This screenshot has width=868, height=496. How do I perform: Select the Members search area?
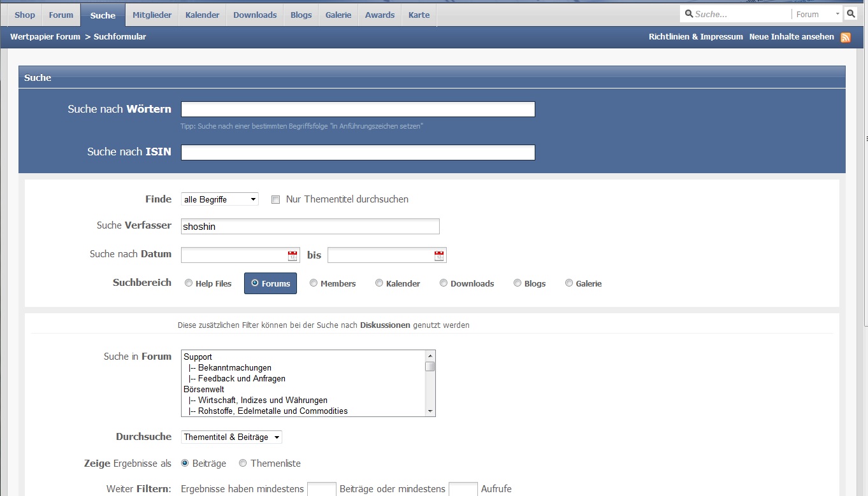pyautogui.click(x=314, y=283)
